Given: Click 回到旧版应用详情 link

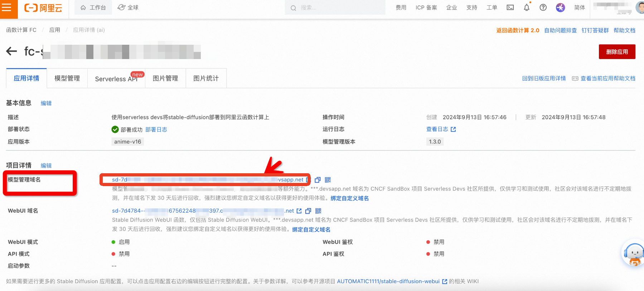Looking at the screenshot, I should pos(544,78).
